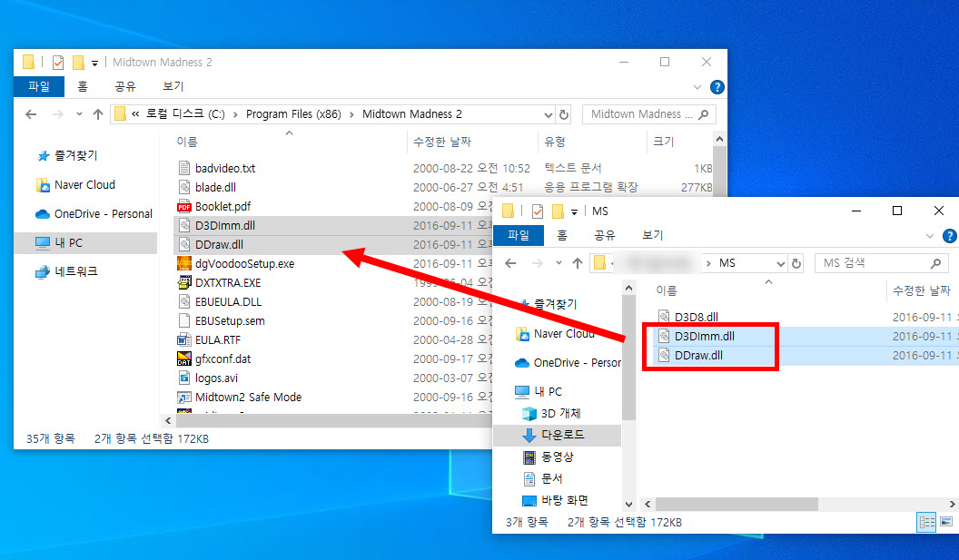Open recent locations dropdown in Midtown Madness 2 window

[x=79, y=114]
